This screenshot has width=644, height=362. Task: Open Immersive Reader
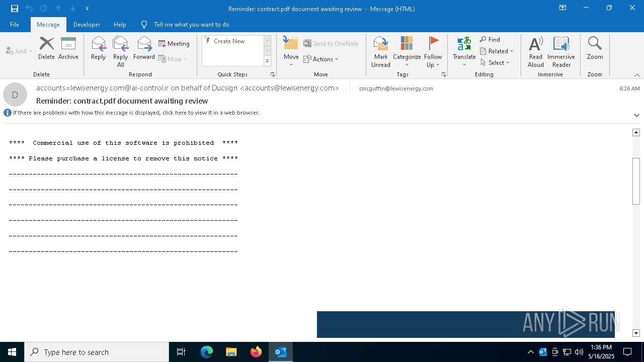[561, 52]
